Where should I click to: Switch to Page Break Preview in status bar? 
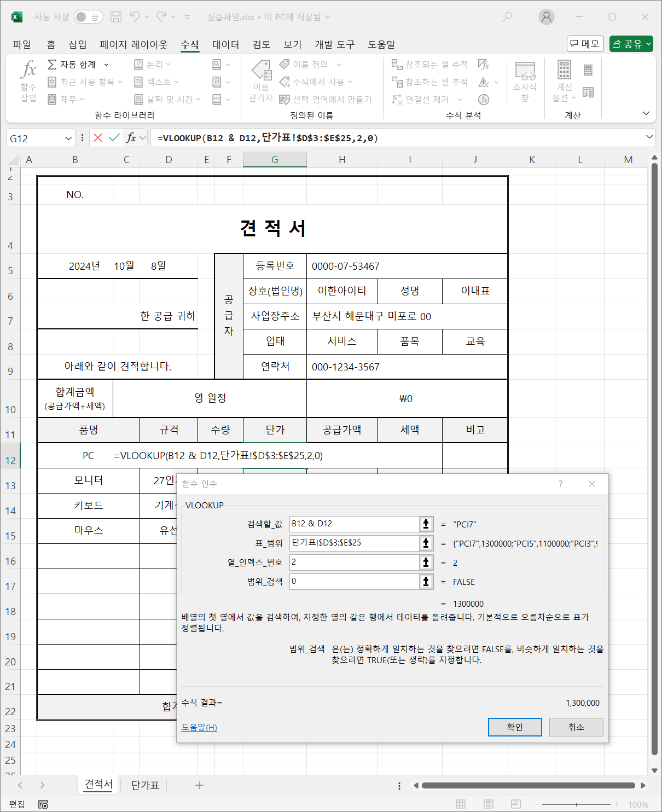point(516,804)
